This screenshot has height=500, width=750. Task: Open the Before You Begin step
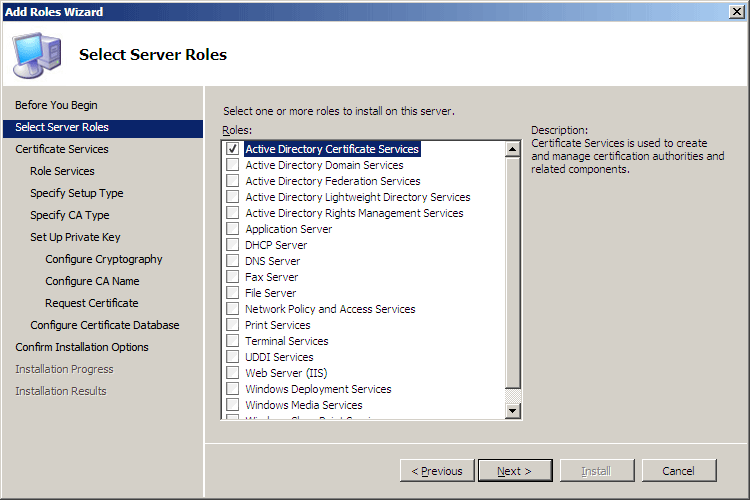coord(56,105)
